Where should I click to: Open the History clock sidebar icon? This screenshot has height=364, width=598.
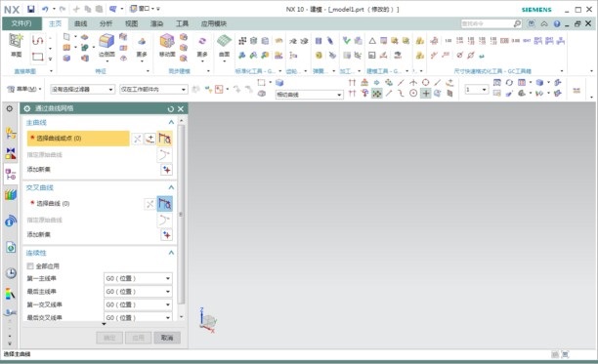(x=11, y=273)
